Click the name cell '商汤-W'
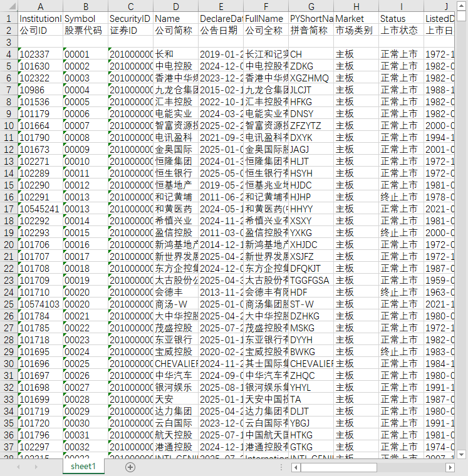The image size is (468, 476). click(x=176, y=304)
